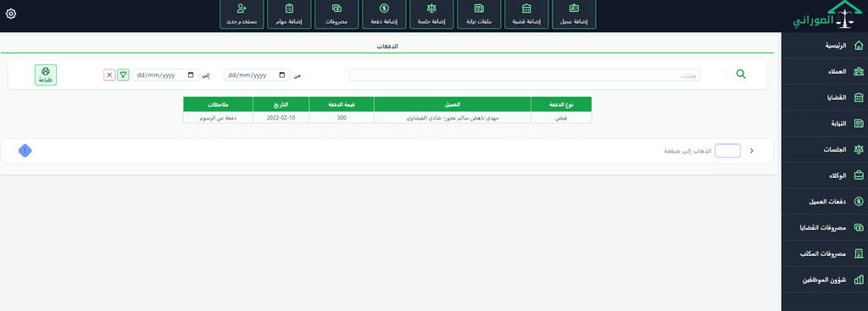Click إضافة دفعة dollar icon button

point(384,14)
